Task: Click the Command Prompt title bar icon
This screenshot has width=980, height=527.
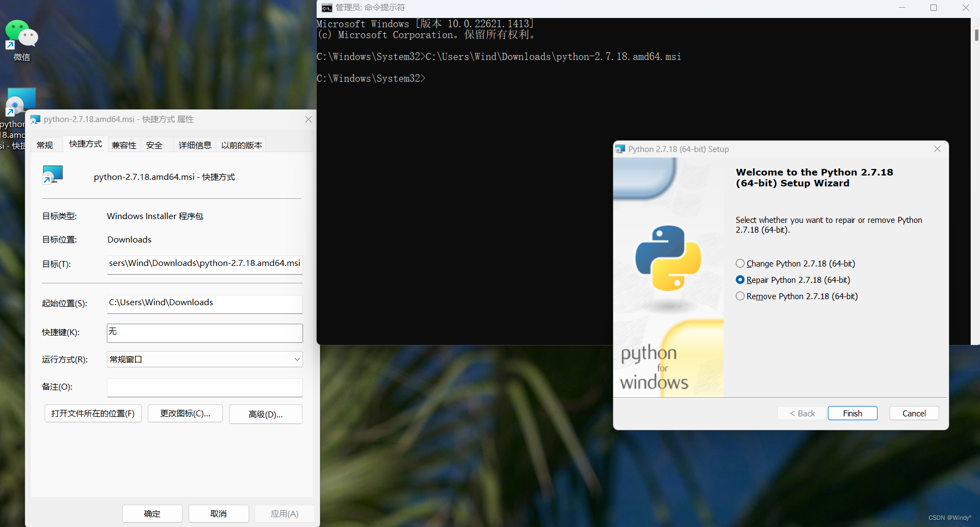Action: click(x=326, y=8)
